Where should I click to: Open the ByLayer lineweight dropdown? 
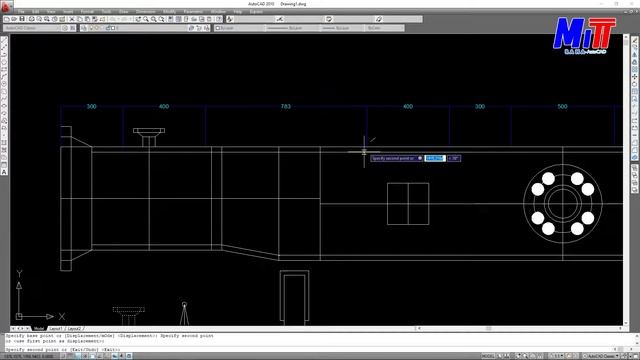click(x=342, y=28)
